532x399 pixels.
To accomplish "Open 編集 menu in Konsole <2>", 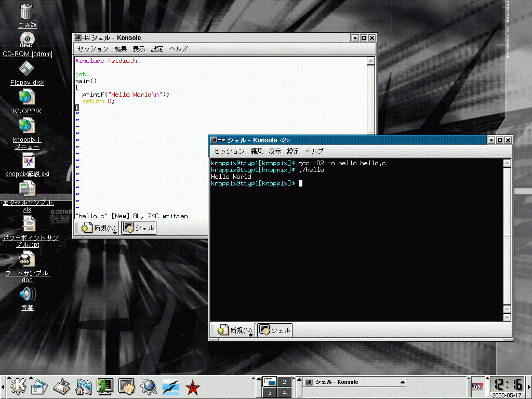I will point(257,151).
